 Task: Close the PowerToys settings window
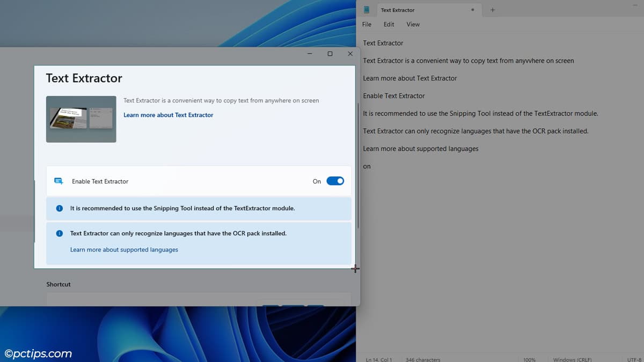point(350,54)
